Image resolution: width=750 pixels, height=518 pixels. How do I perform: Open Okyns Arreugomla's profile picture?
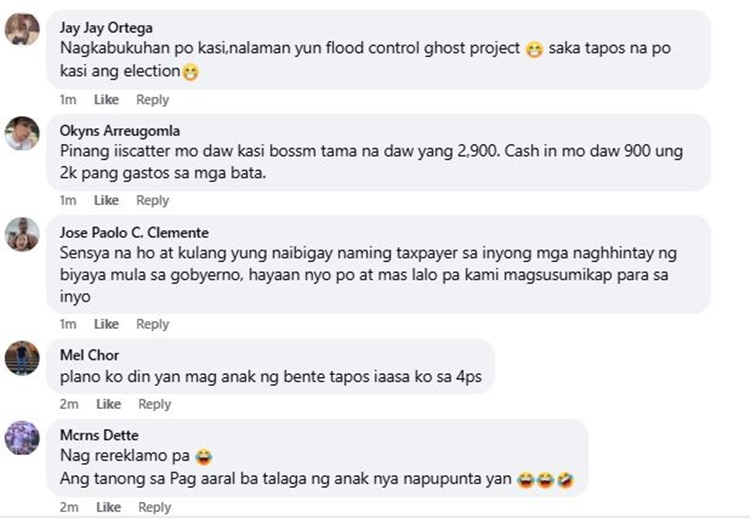pyautogui.click(x=22, y=133)
